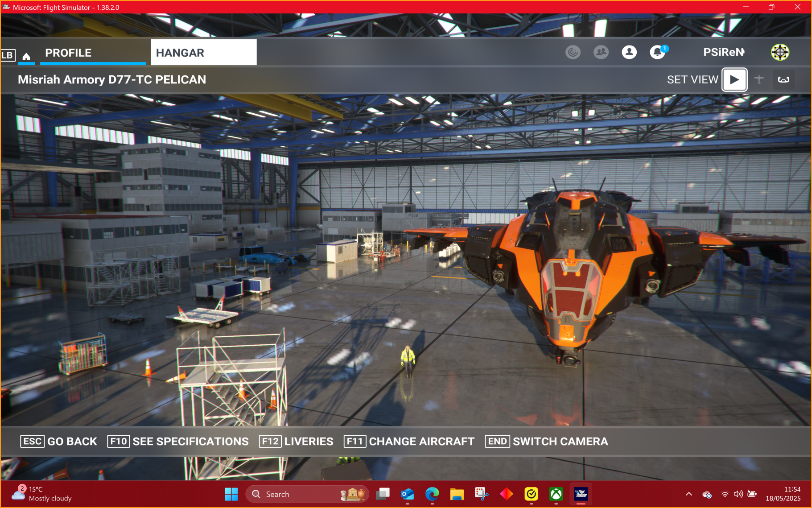This screenshot has width=812, height=508.
Task: Click GO BACK at the bottom bar
Action: [58, 442]
